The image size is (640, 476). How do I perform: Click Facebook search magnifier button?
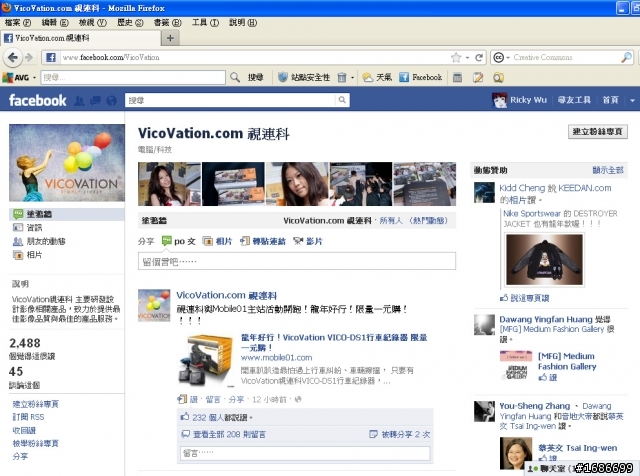(x=342, y=100)
